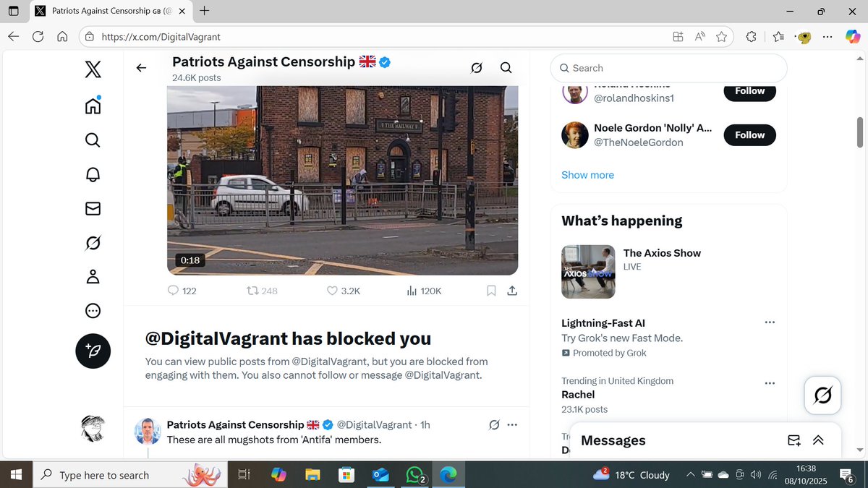Screen dimensions: 868x488
Task: Open a new browser tab
Action: (x=205, y=11)
